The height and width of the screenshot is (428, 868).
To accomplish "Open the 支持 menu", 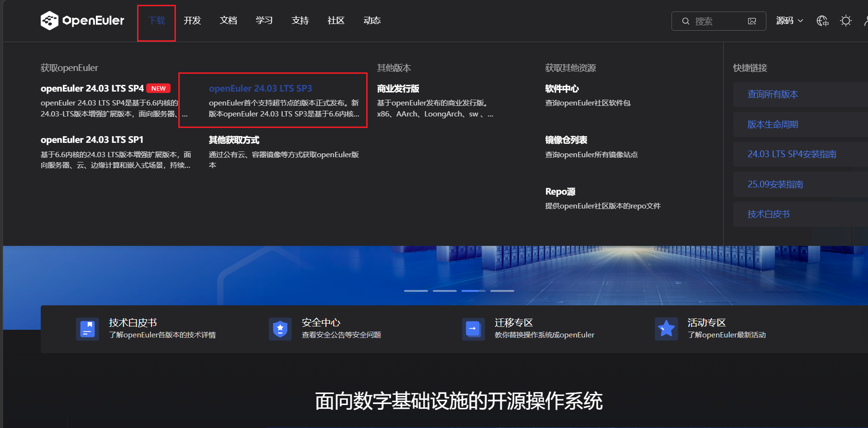I will 300,21.
